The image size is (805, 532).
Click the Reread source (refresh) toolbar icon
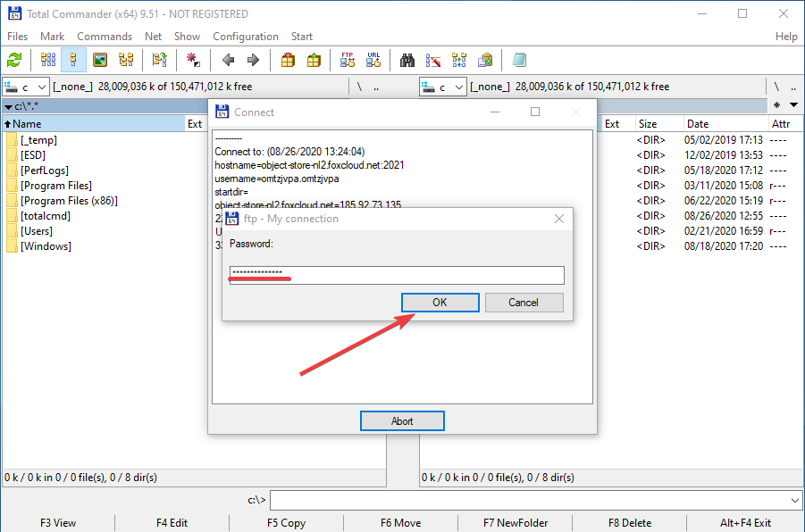coord(15,61)
